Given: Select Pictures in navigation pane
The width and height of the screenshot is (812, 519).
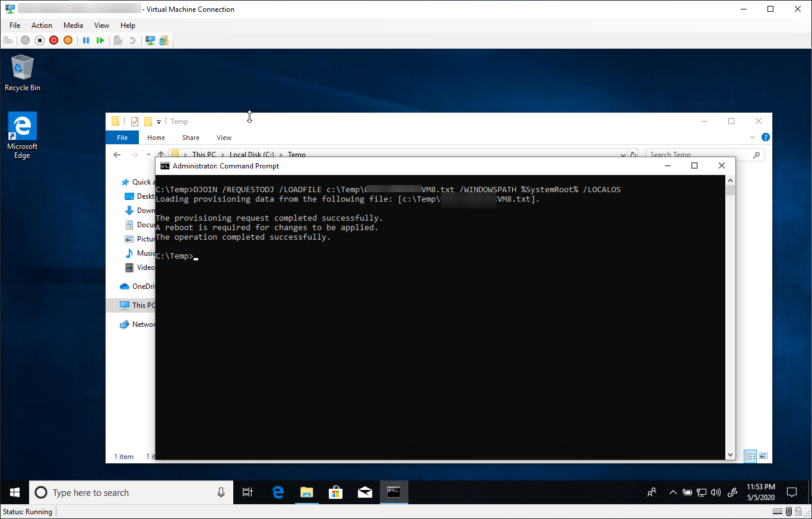Looking at the screenshot, I should (x=140, y=239).
